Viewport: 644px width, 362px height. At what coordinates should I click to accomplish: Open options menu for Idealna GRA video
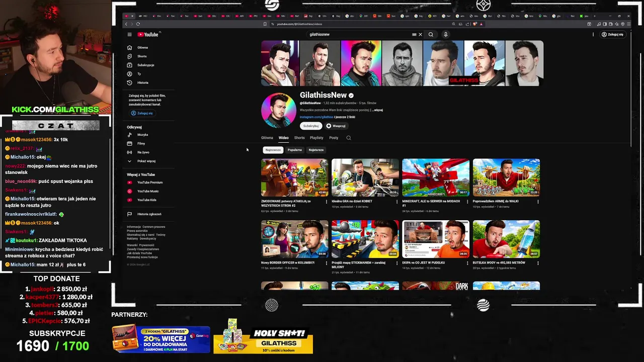(x=397, y=202)
